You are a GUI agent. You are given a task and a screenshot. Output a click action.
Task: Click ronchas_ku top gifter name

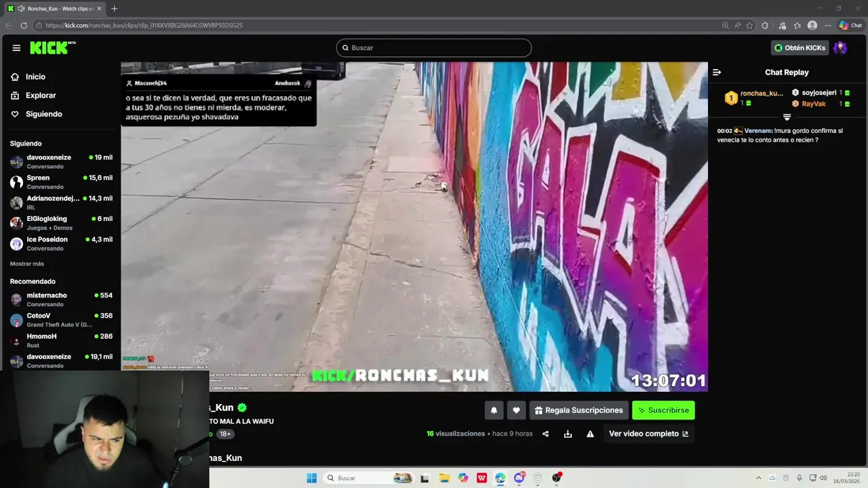click(762, 94)
